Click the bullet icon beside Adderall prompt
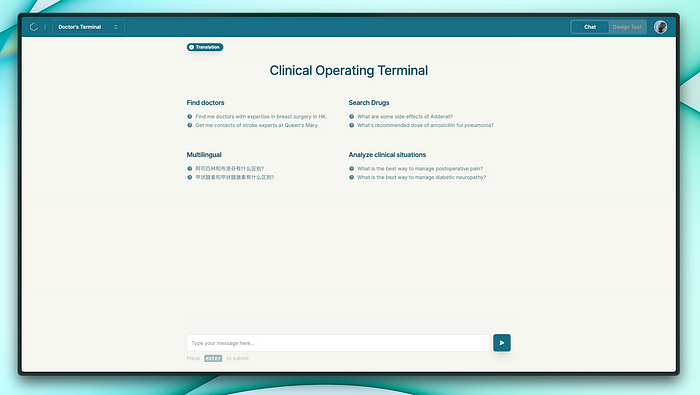Screen dimensions: 700x395 click(x=351, y=116)
